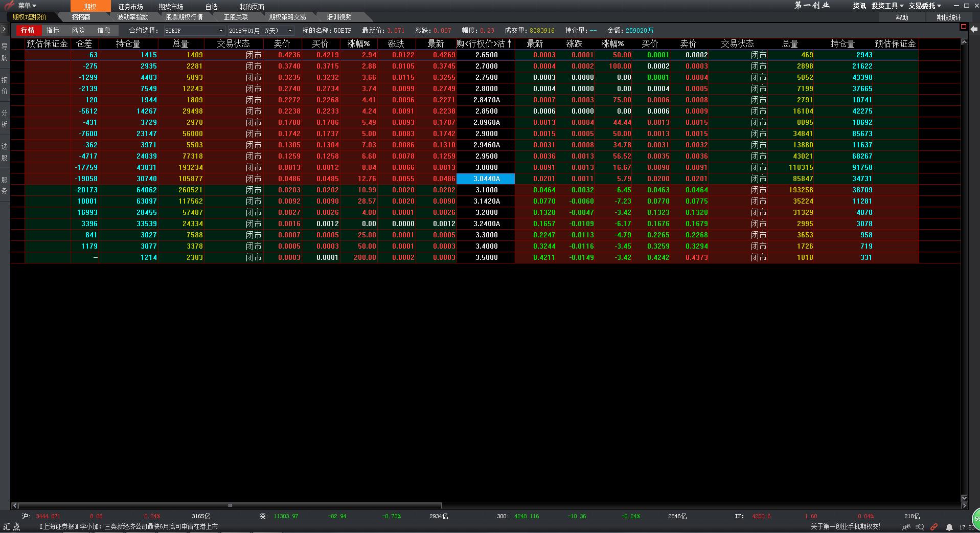Select the 期权 main tab
The image size is (980, 533).
tap(90, 6)
